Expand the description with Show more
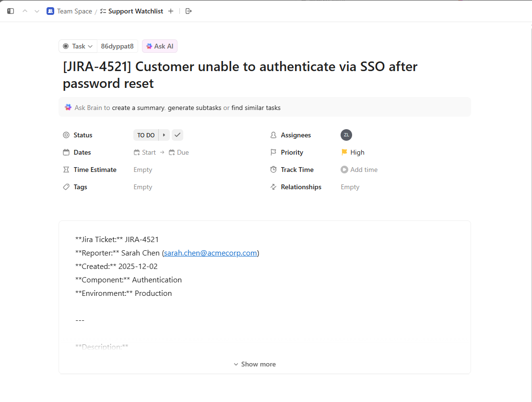Viewport: 532px width, 402px height. point(255,364)
